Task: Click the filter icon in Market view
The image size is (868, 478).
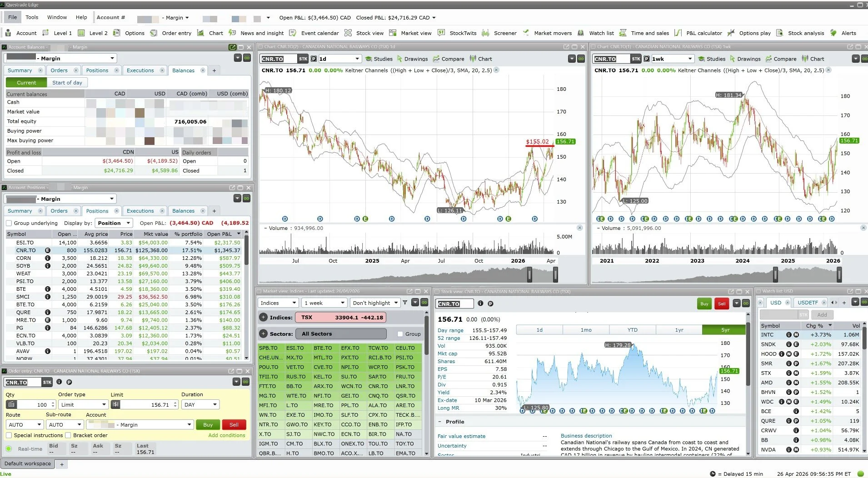Action: click(x=405, y=303)
